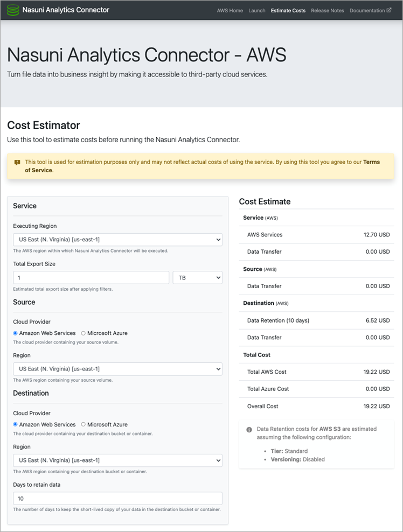Open the Launch nav item

(256, 10)
